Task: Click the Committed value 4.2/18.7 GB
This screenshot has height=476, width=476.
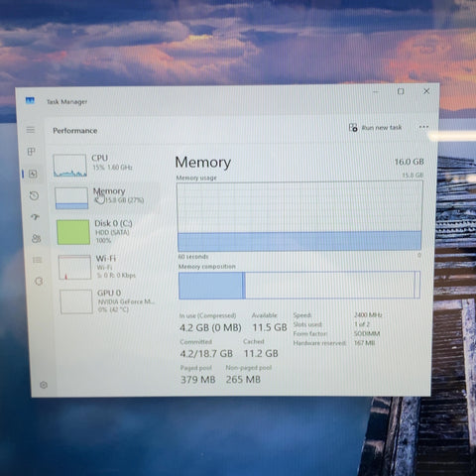Action: pos(206,354)
